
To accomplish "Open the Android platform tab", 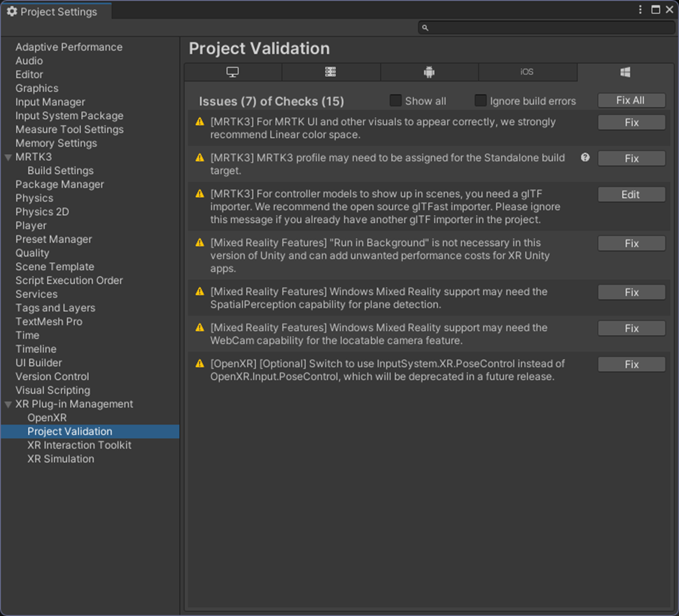I will 429,72.
